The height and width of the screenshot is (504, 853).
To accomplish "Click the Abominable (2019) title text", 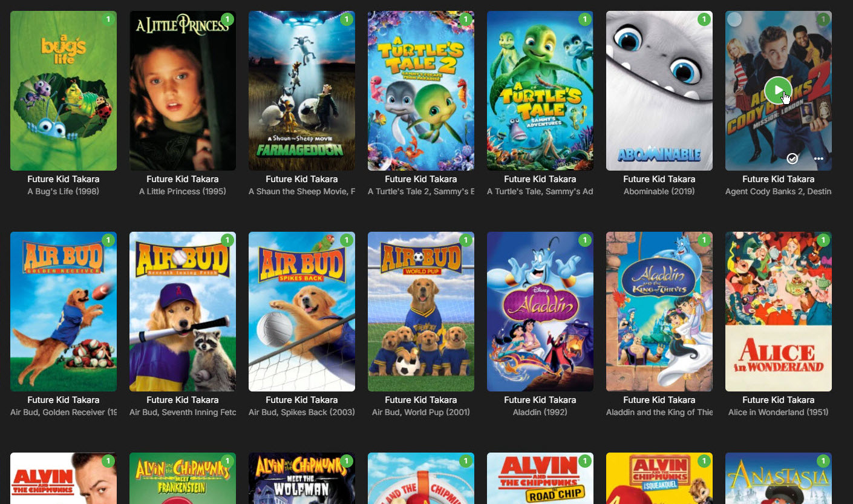I will [659, 191].
